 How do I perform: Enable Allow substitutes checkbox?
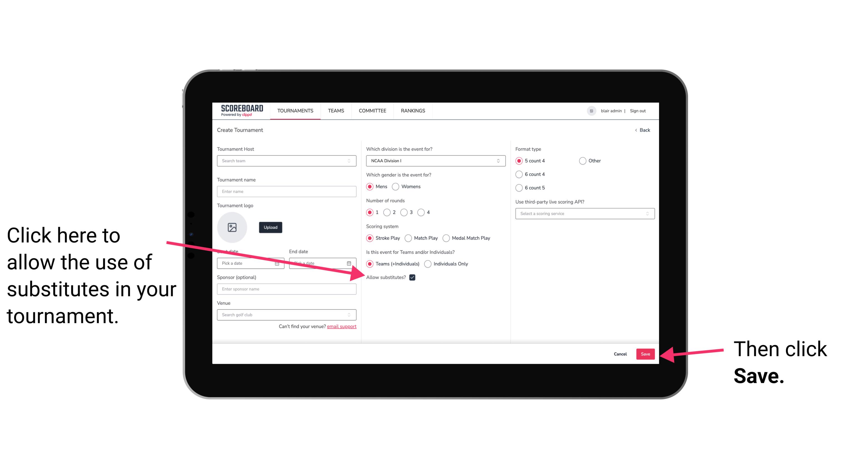point(413,277)
